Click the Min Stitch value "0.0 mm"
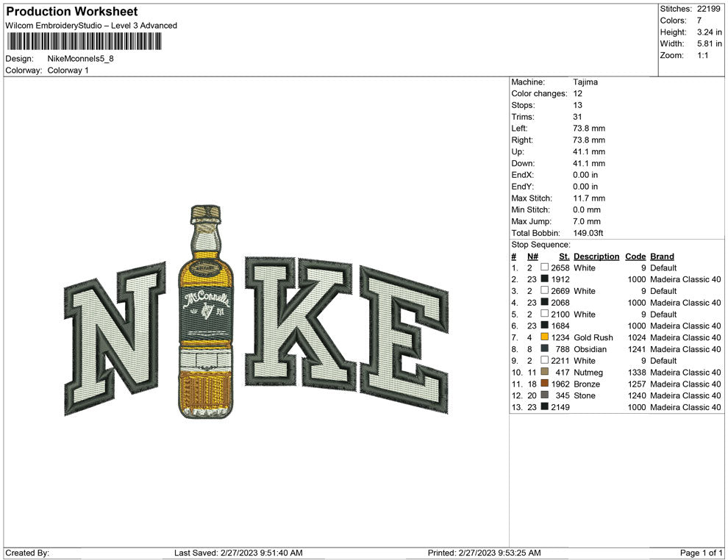This screenshot has width=728, height=560. [586, 209]
